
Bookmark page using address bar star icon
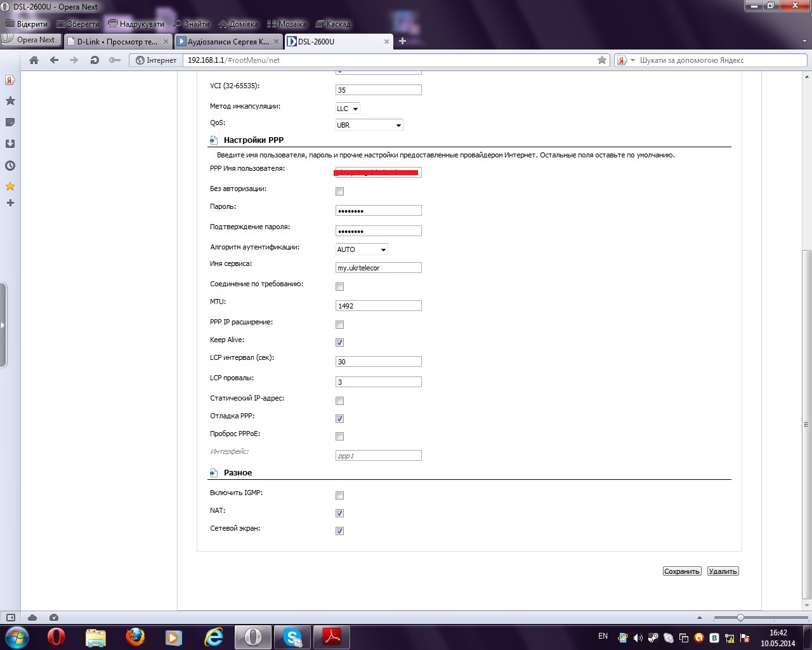tap(601, 60)
